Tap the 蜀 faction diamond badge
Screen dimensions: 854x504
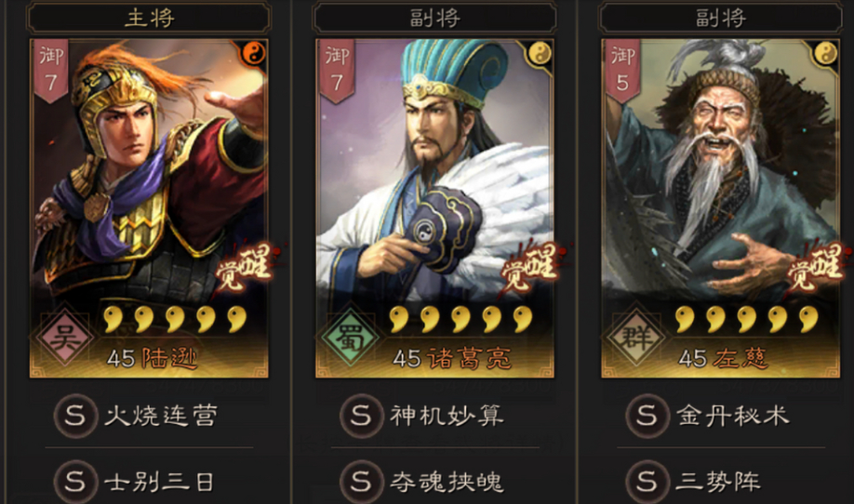[352, 338]
